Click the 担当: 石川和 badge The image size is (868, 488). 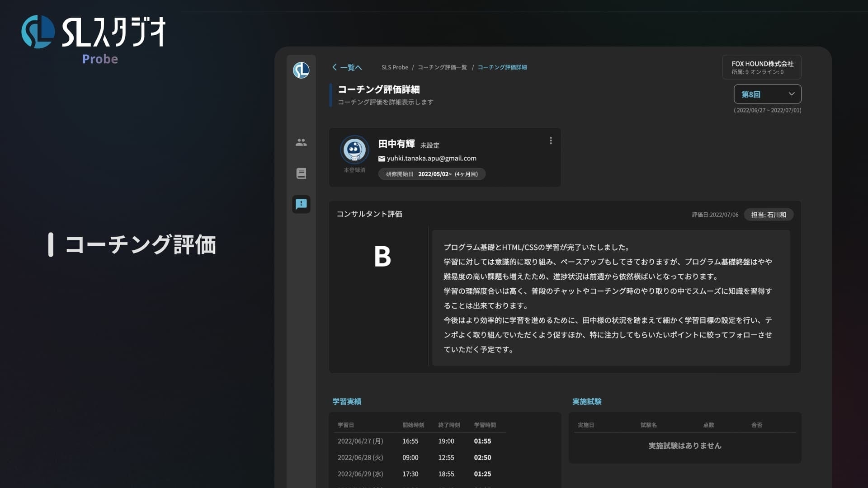pos(769,215)
